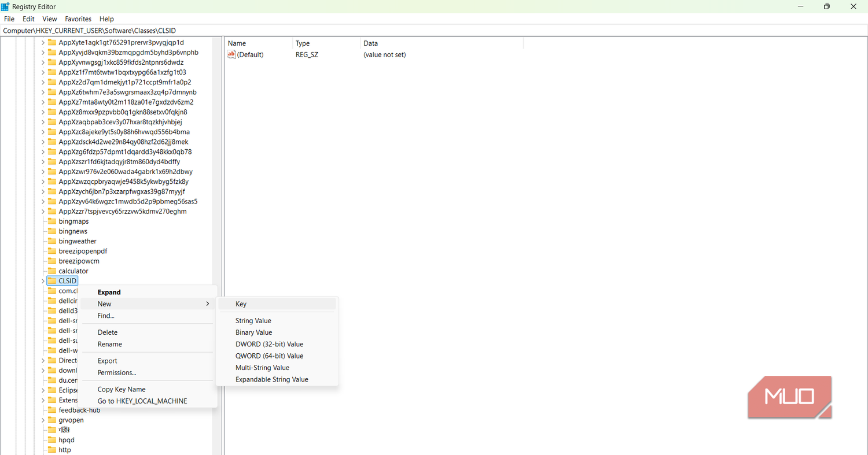
Task: Expand the AppXz8mxx9pzpvbb0q1gkn88setxv0fqkjn8 node
Action: coord(43,112)
